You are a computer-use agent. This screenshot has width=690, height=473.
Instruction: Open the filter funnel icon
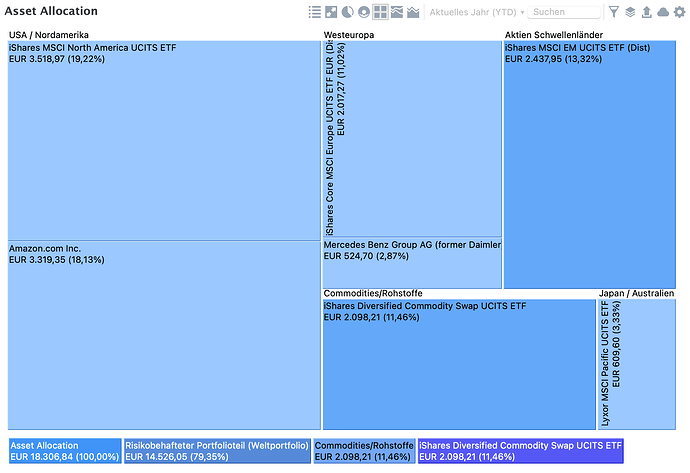coord(614,12)
